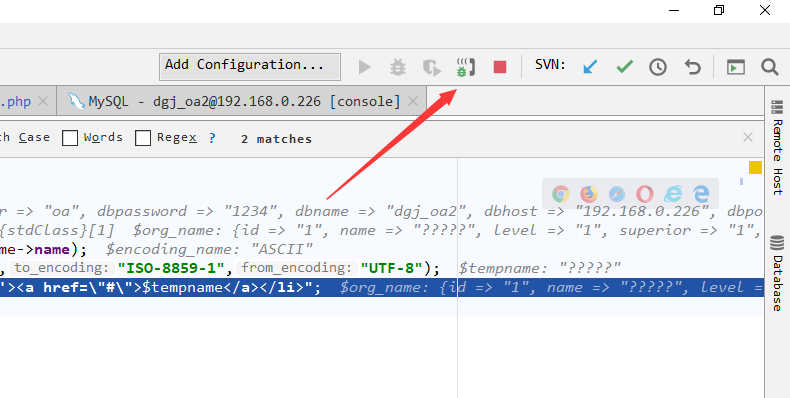
Task: Open page in Internet Explorer
Action: pos(673,193)
